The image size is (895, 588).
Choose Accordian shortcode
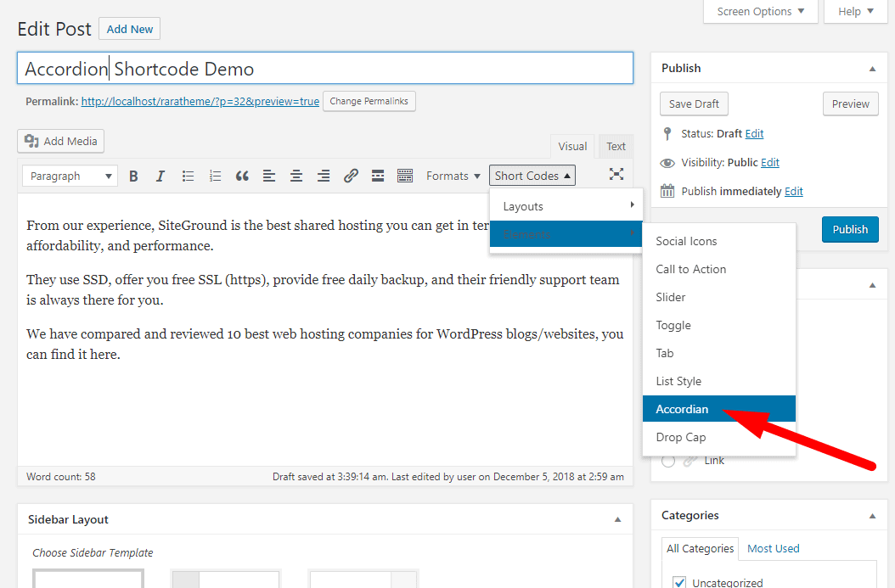pyautogui.click(x=718, y=409)
